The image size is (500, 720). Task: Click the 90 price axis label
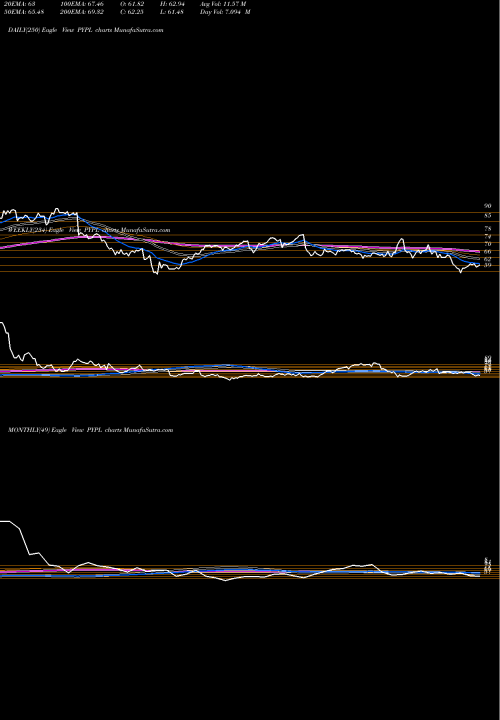[488, 206]
